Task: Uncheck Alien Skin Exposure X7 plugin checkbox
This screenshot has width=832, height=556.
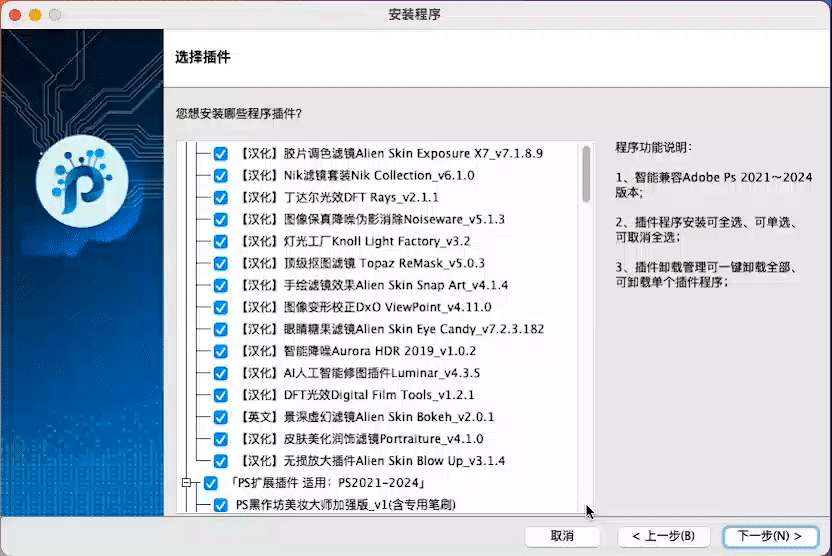Action: click(x=221, y=153)
